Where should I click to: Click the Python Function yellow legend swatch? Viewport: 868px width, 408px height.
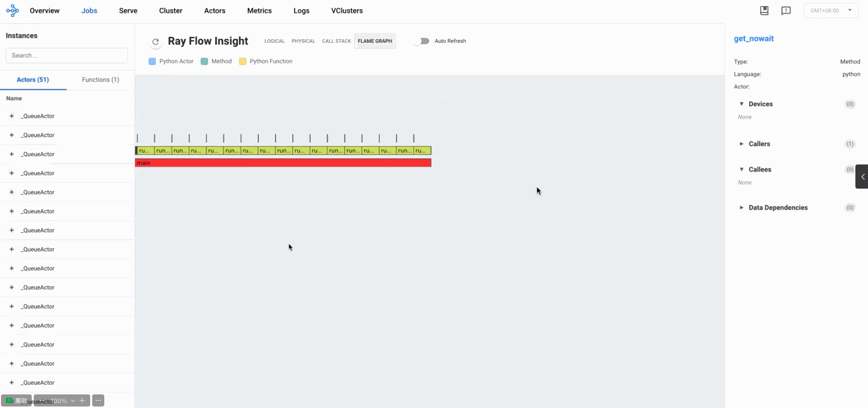(242, 61)
